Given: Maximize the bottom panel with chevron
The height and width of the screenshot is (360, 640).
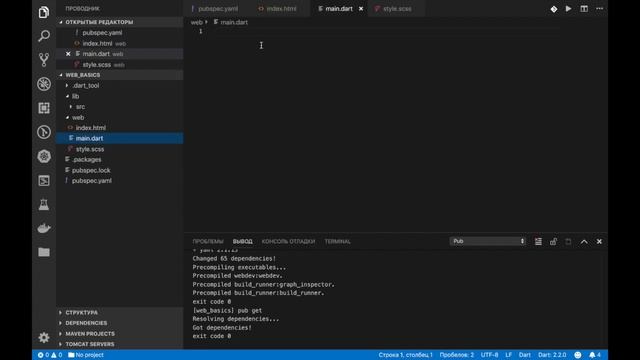Looking at the screenshot, I should click(584, 242).
